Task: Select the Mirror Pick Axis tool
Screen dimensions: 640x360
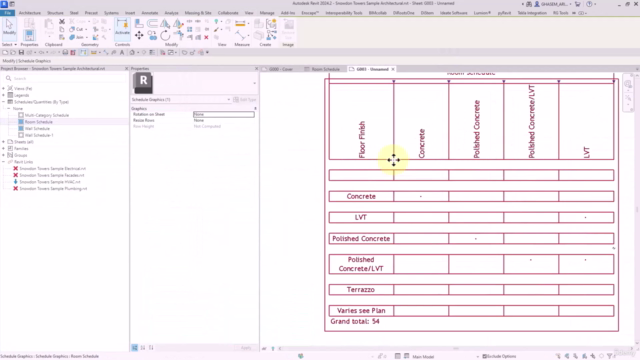Action: (165, 23)
